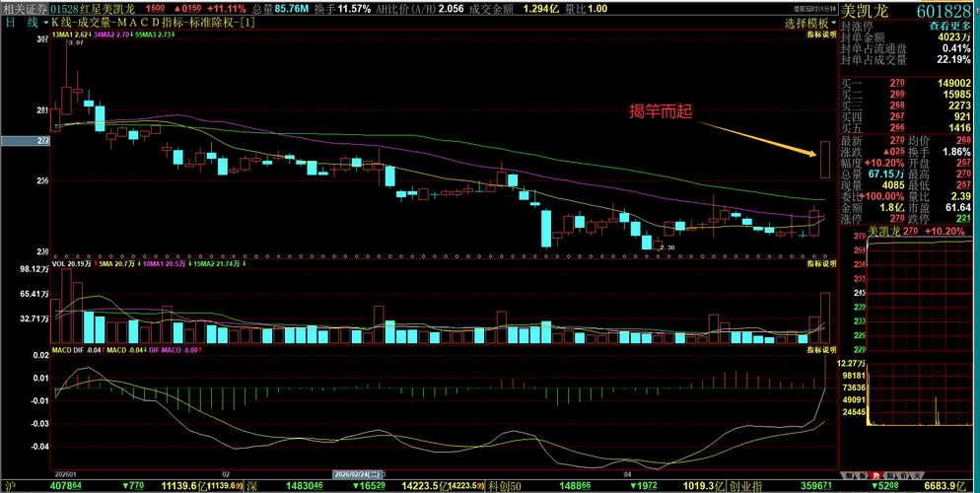
Task: Click the 封单占流通盘 0.41% row
Action: 906,48
